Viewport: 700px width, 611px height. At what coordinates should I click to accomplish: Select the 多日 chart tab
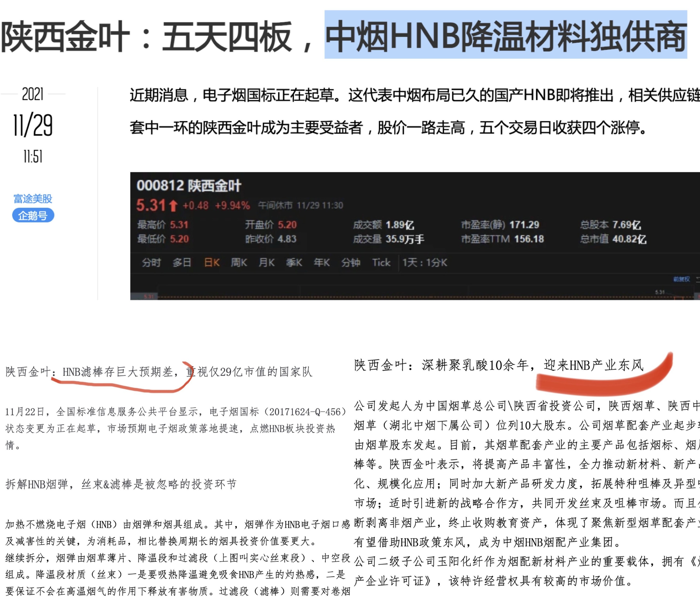[x=181, y=263]
